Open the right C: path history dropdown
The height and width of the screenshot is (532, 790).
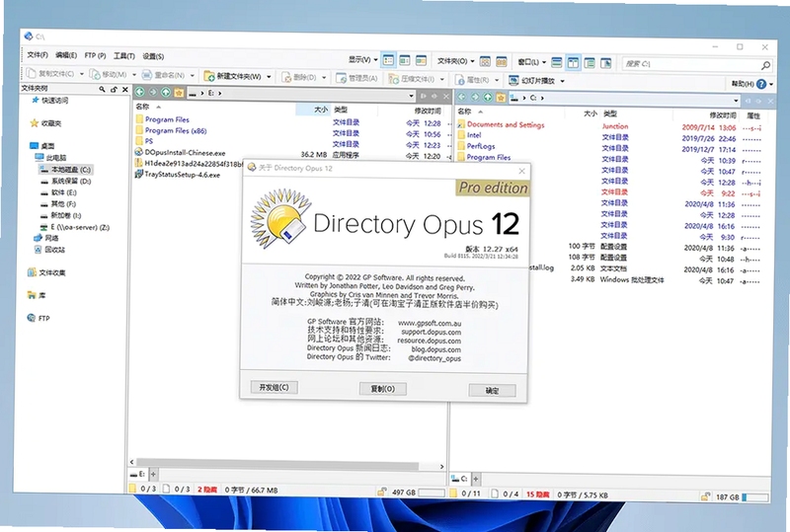[x=736, y=101]
